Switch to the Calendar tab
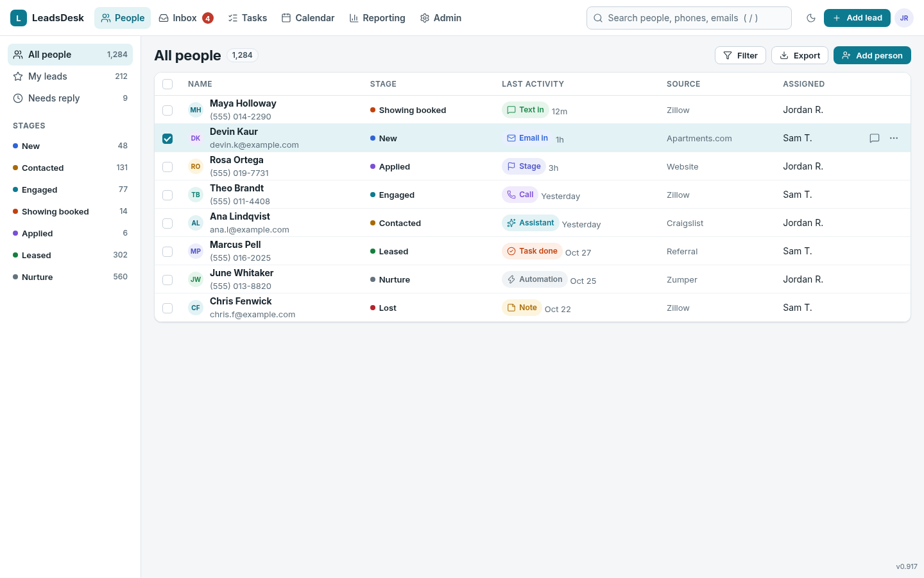The height and width of the screenshot is (578, 924). point(308,18)
